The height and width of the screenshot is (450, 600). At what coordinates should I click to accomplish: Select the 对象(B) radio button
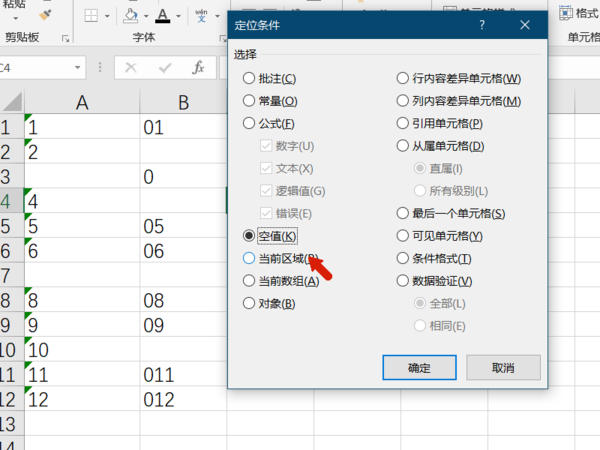[249, 303]
